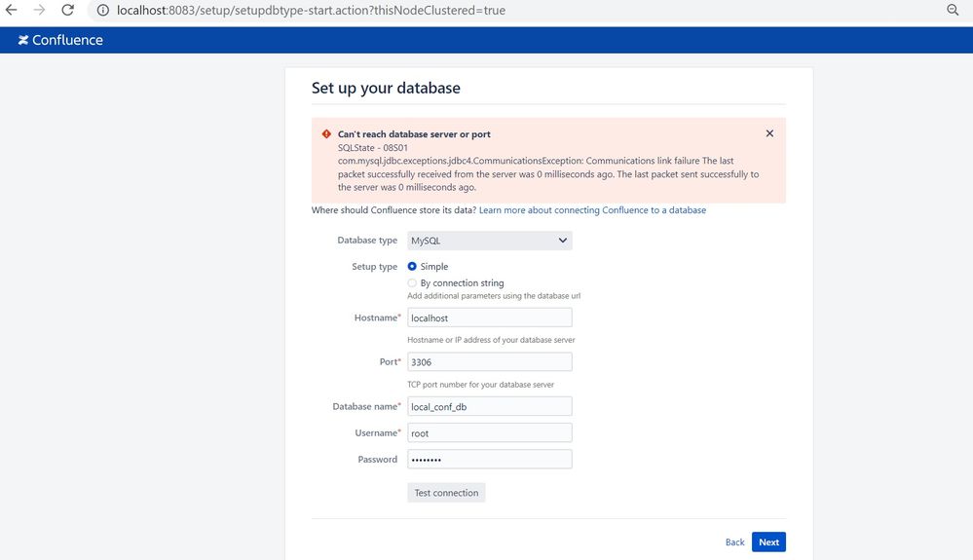
Task: Click the Port field showing 3306
Action: click(x=490, y=362)
